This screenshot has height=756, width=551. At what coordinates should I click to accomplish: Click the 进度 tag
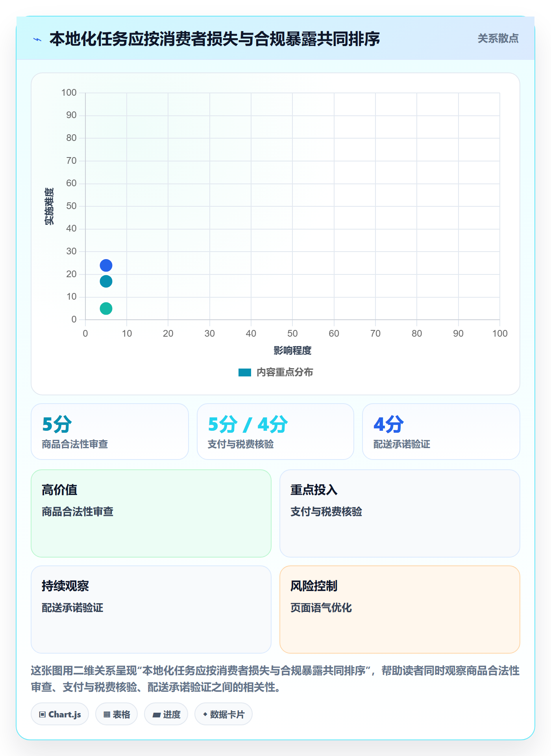[166, 714]
